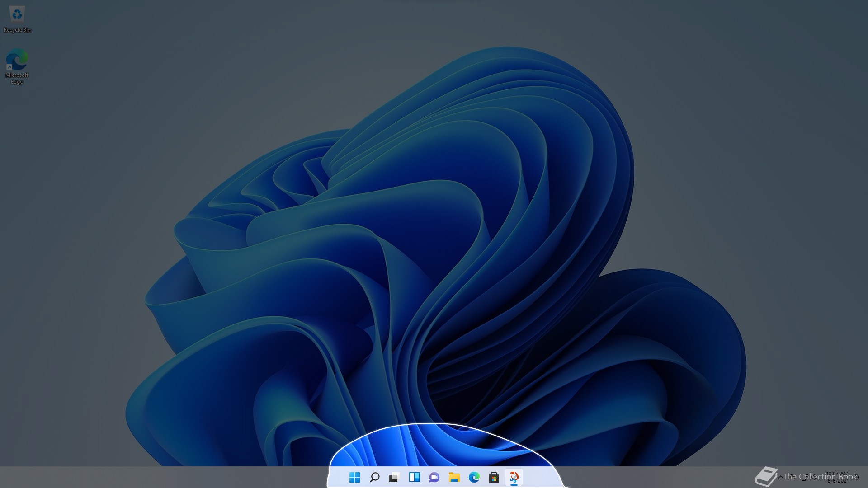Viewport: 868px width, 488px height.
Task: Click the Microsoft Edge shortcut text label
Action: click(17, 79)
